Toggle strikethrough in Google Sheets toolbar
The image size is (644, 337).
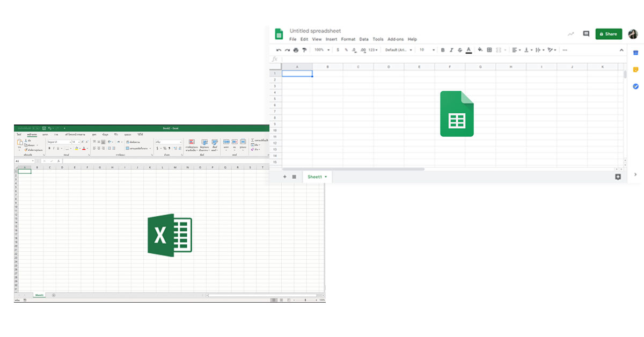(460, 50)
